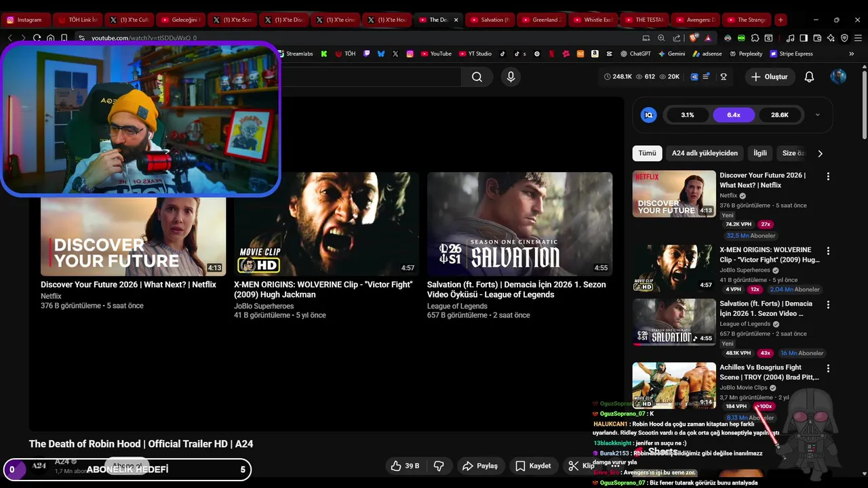Viewport: 868px width, 488px height.
Task: Switch to the Salvation browser tab
Action: point(490,20)
